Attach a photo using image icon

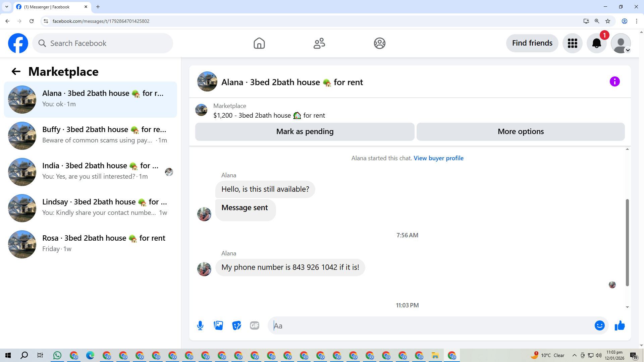tap(218, 325)
